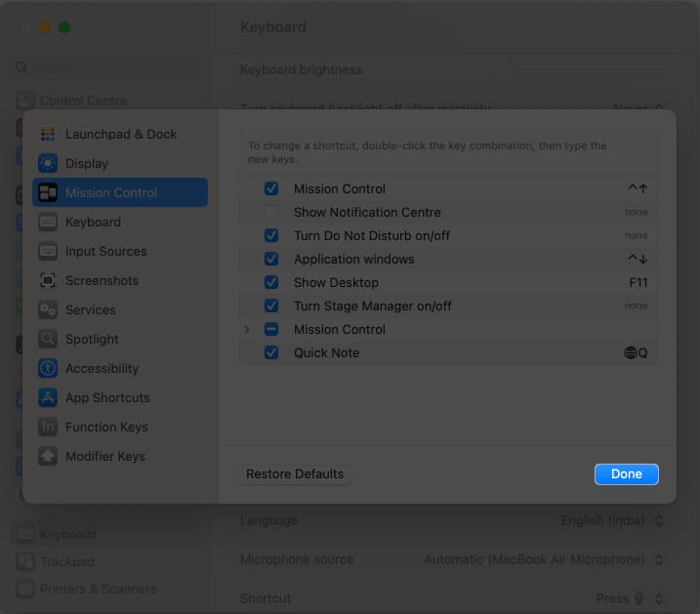Screen dimensions: 700x614
Task: Open the Launchpad & Dock shortcuts category
Action: click(x=120, y=134)
